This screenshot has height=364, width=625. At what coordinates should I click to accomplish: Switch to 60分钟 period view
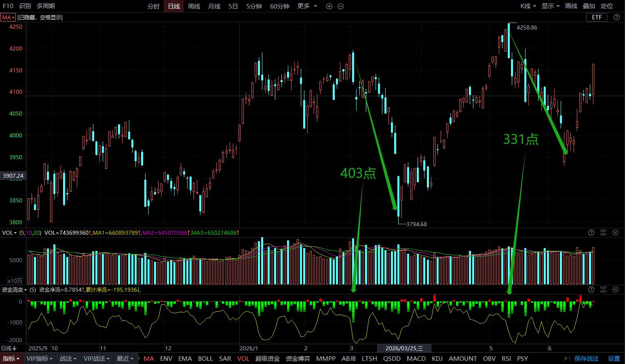[x=279, y=6]
